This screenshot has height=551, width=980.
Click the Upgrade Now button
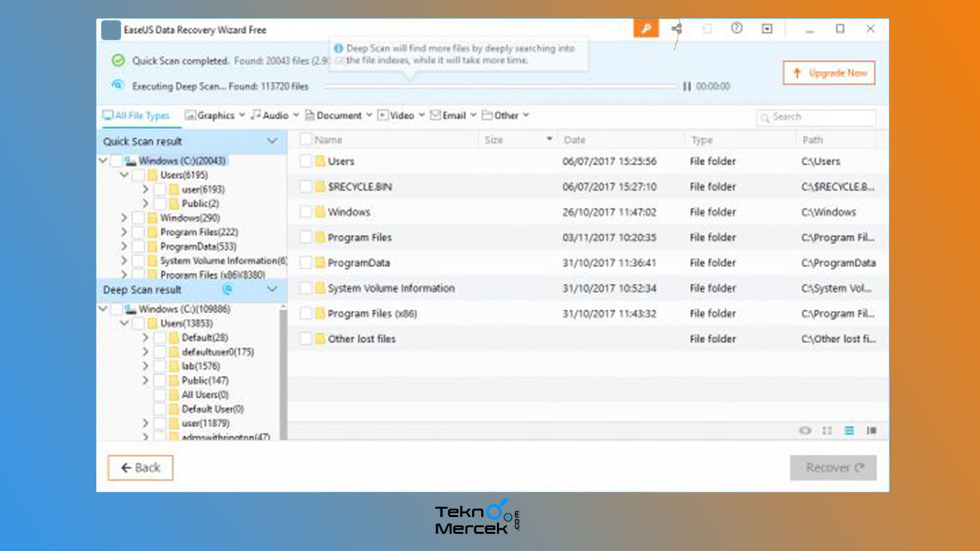pos(829,73)
